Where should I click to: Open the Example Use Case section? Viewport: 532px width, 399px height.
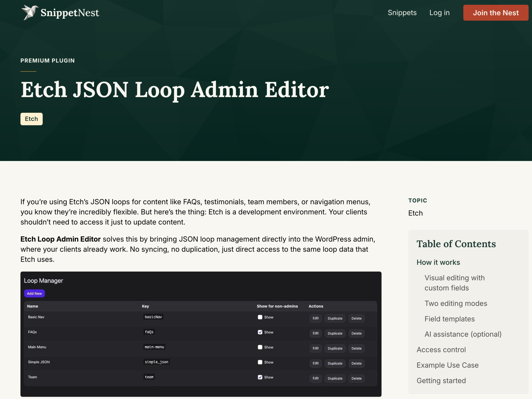(447, 365)
